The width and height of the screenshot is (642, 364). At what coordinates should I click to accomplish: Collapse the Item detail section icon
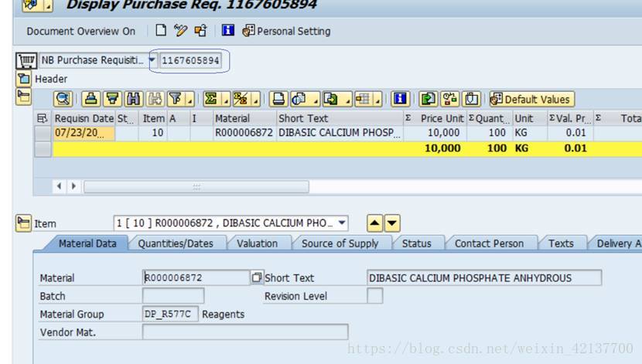point(23,223)
